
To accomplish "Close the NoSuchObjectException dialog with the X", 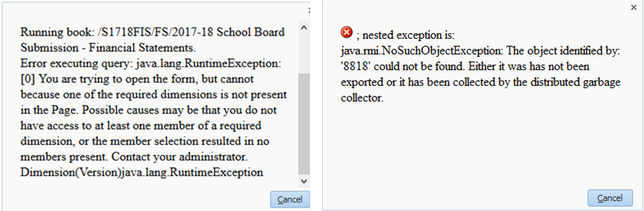I will pyautogui.click(x=633, y=8).
